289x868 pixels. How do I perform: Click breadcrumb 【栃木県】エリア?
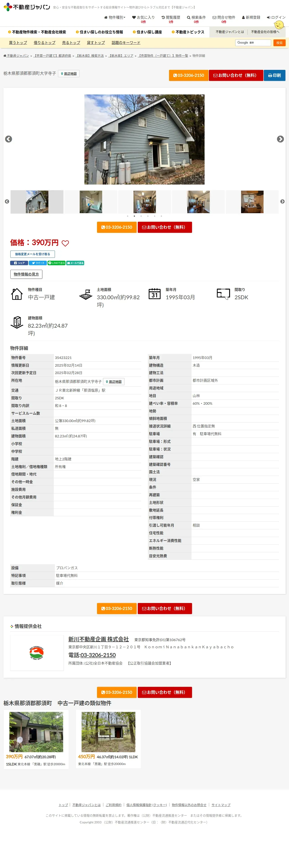click(x=121, y=56)
